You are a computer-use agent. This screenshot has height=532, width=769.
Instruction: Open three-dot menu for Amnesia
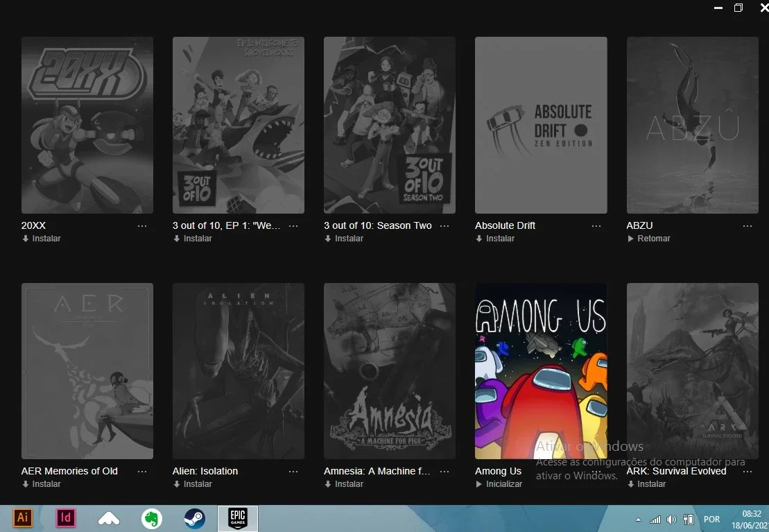click(x=444, y=471)
